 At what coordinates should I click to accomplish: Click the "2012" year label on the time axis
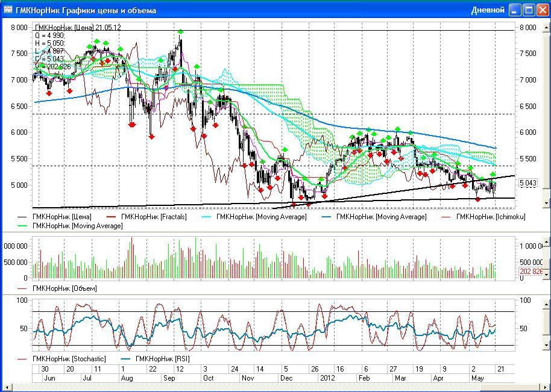tap(327, 378)
